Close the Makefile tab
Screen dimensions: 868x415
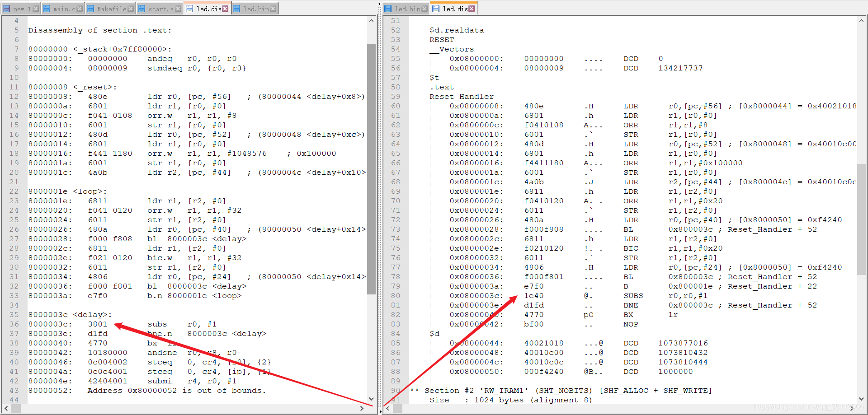point(131,9)
